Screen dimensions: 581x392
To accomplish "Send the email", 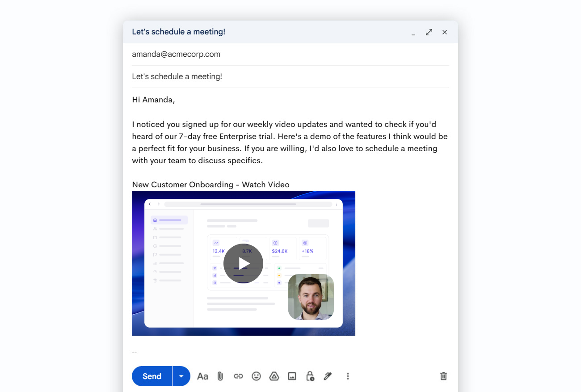I will (x=152, y=376).
